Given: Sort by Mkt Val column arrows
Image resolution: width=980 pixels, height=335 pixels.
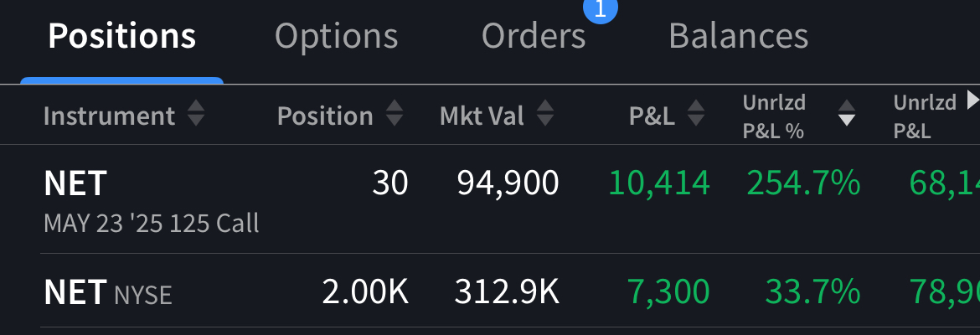Looking at the screenshot, I should tap(544, 116).
